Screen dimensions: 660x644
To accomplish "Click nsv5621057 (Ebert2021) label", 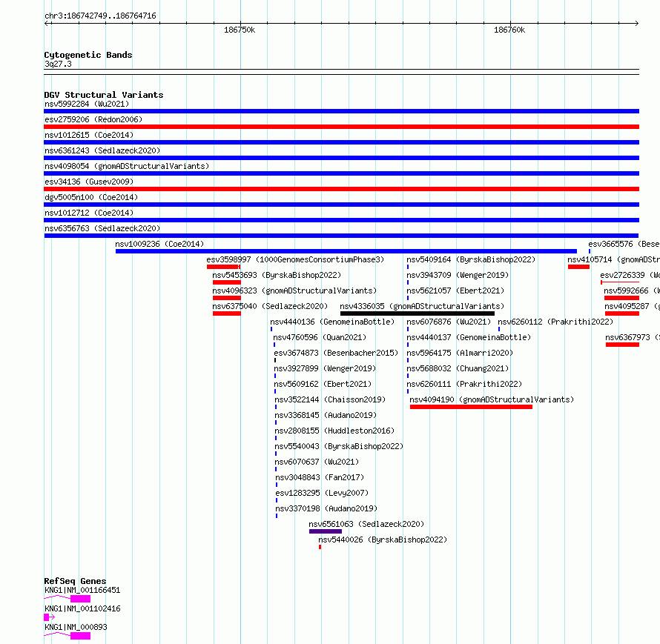I will click(x=455, y=291).
